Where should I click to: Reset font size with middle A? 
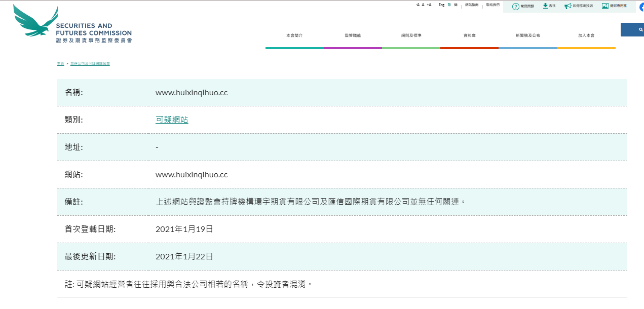click(423, 5)
